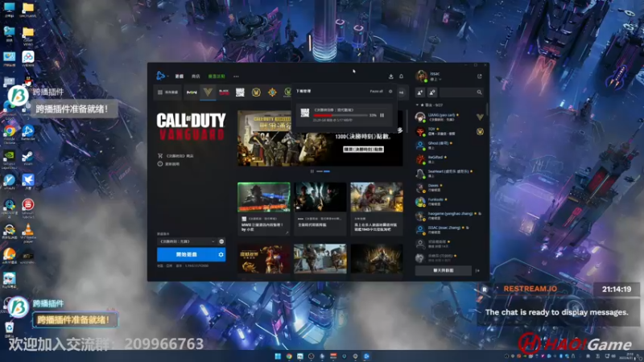The width and height of the screenshot is (644, 362).
Task: Expand the game version dropdown
Action: click(x=187, y=241)
